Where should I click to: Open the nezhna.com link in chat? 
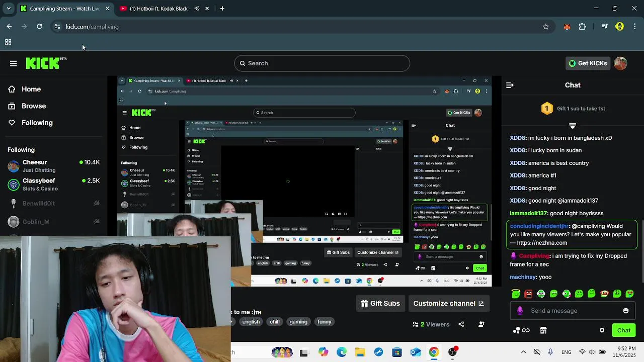pyautogui.click(x=542, y=243)
